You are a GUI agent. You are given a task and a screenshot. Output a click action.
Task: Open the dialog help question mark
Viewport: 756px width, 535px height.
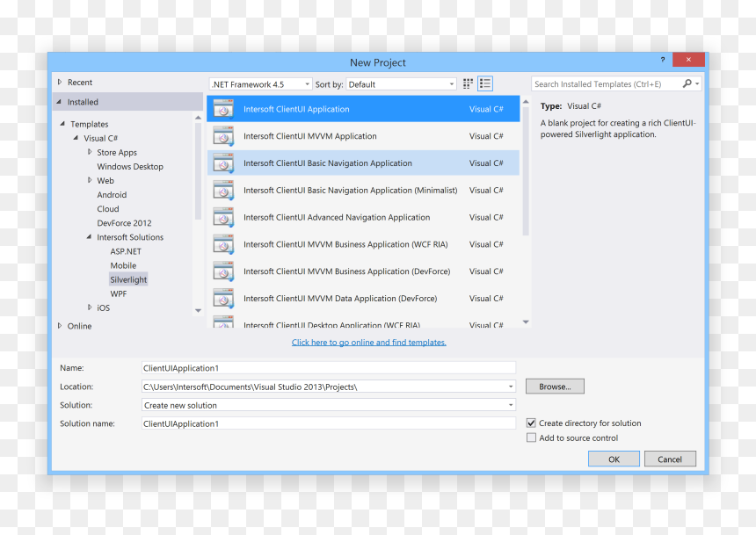pyautogui.click(x=663, y=60)
